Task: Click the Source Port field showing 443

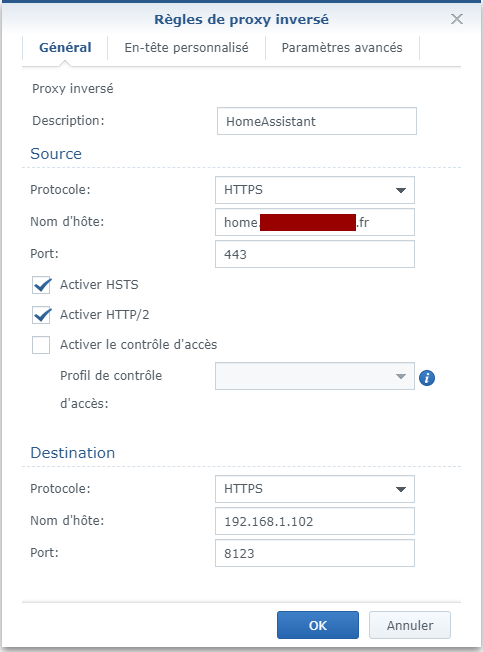Action: click(x=315, y=254)
